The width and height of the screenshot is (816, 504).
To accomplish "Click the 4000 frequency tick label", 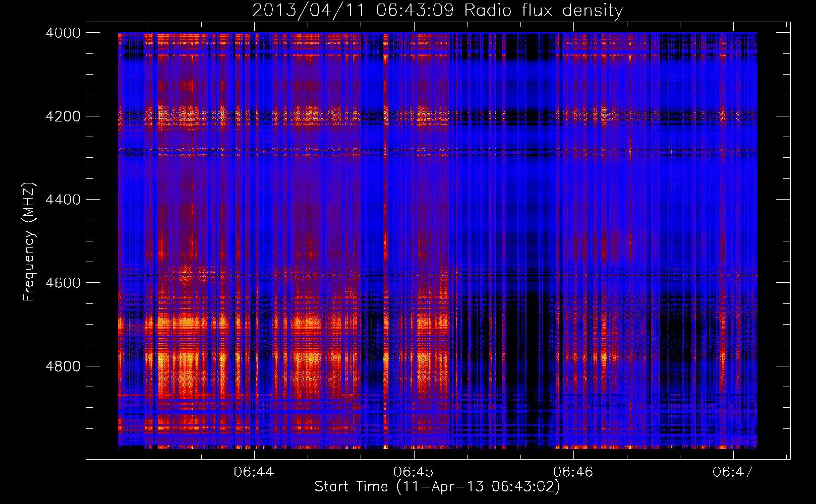I will click(63, 33).
